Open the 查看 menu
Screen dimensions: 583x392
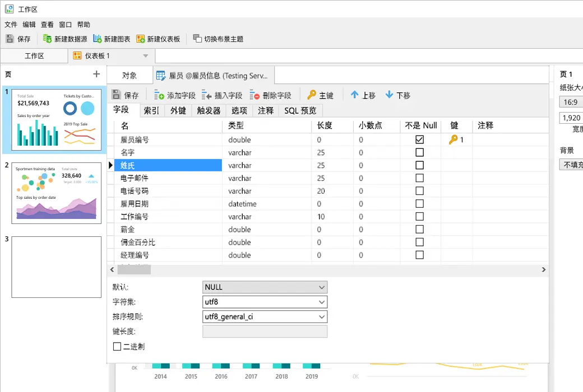click(x=47, y=25)
